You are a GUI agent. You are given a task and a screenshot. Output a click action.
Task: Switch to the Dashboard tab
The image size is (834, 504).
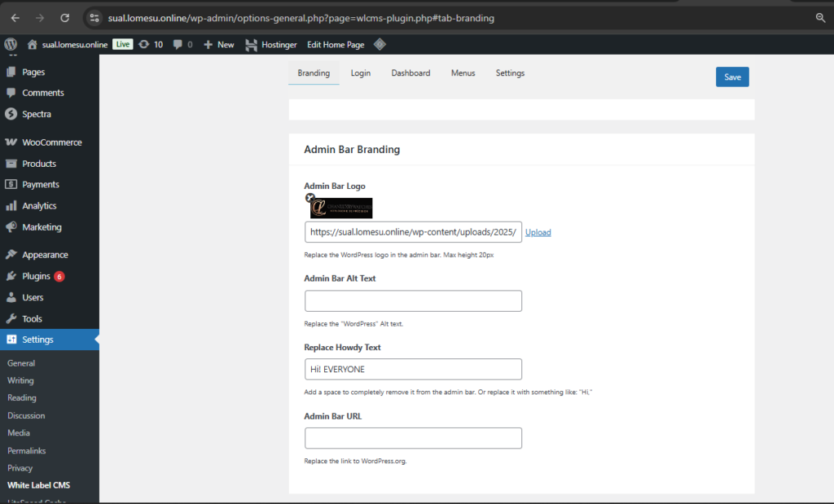(x=410, y=73)
